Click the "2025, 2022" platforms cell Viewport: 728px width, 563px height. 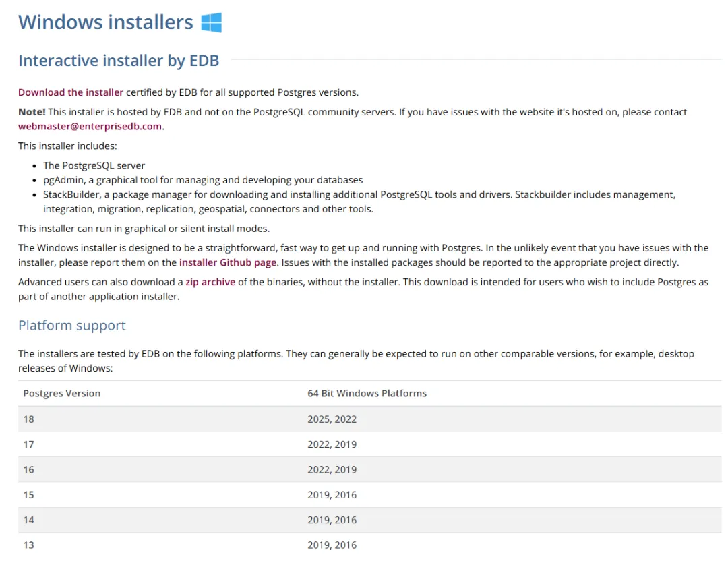point(332,419)
